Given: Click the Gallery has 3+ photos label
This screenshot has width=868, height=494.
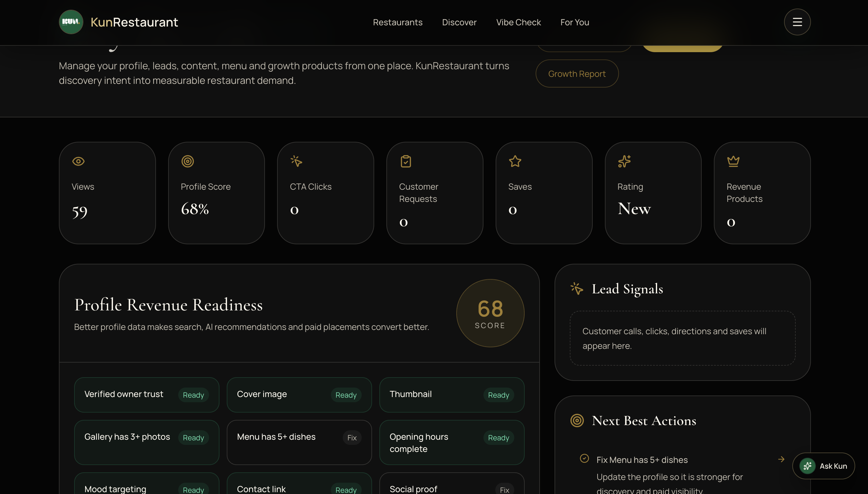Looking at the screenshot, I should [127, 437].
